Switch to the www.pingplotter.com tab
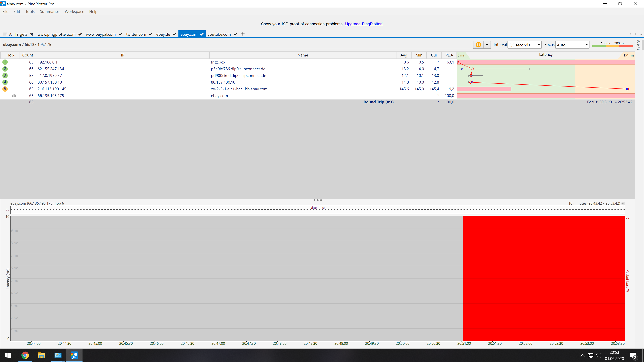 [57, 34]
